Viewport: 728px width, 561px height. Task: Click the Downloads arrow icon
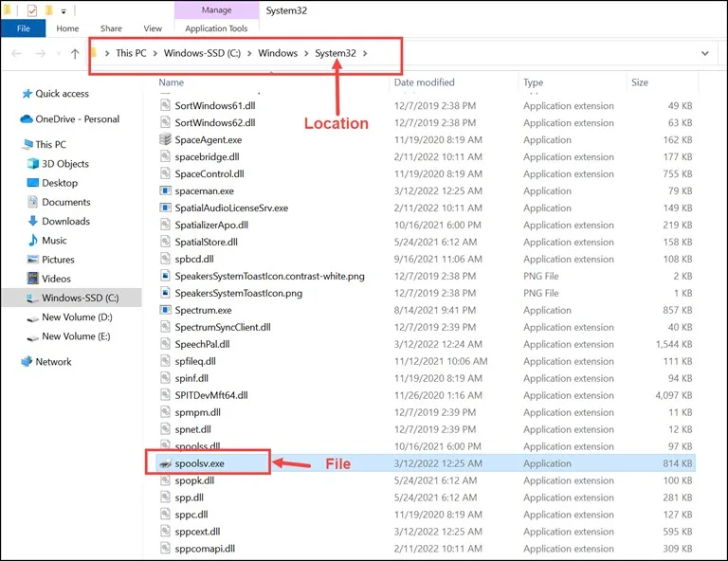click(x=32, y=221)
